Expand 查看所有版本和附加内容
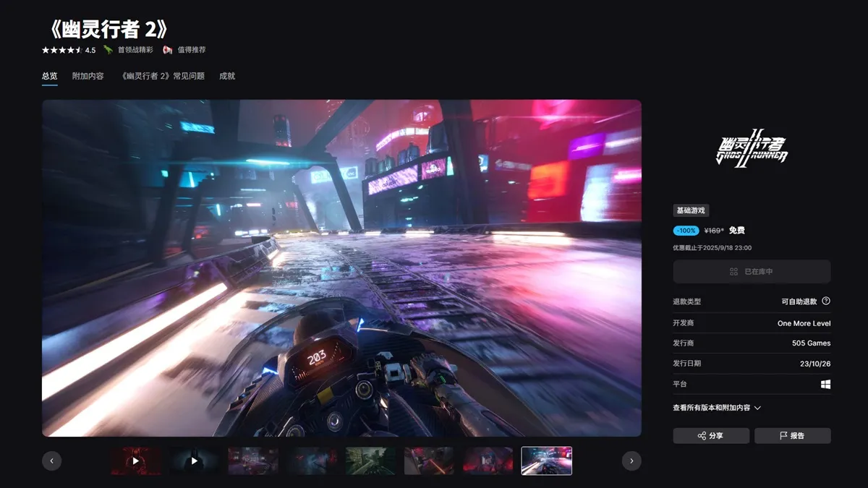Screen dimensions: 868x488 click(717, 408)
